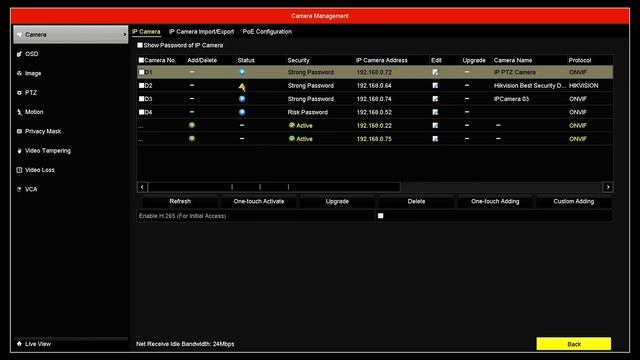This screenshot has height=360, width=640.
Task: Click the HIKVISION protocol cell
Action: point(584,86)
